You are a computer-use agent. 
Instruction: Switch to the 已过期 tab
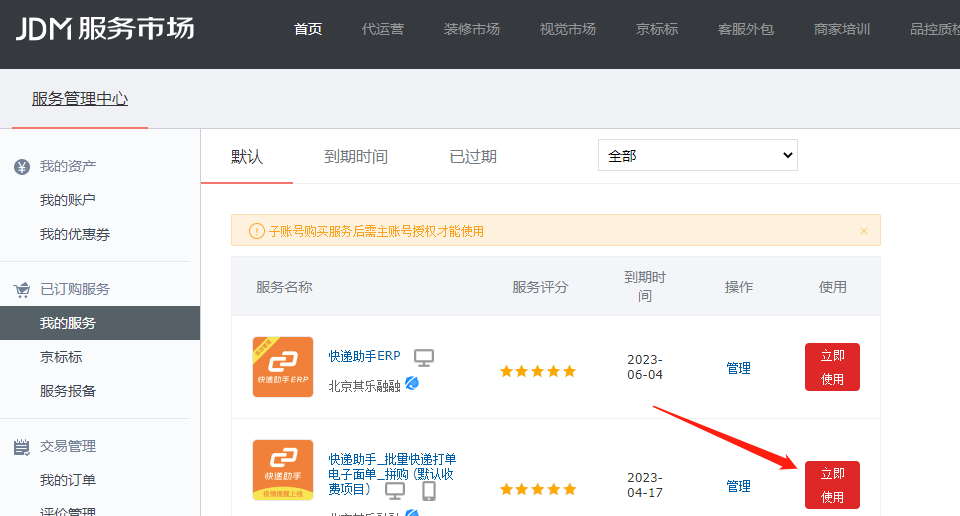coord(473,157)
